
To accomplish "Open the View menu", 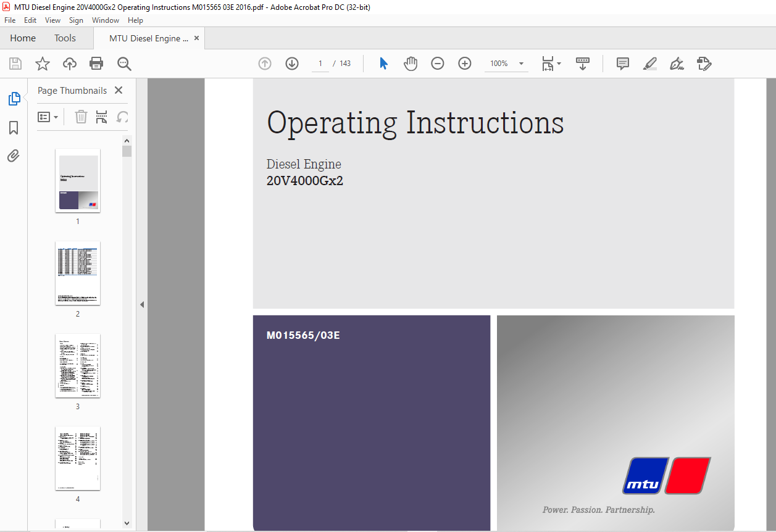I will [x=53, y=20].
